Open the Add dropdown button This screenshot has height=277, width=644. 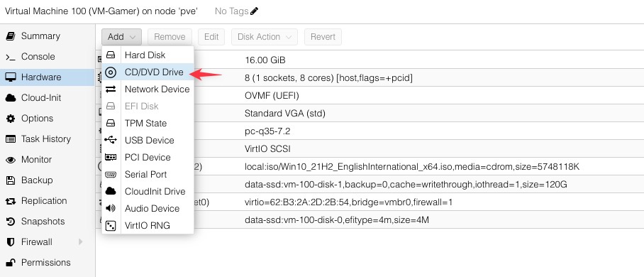pos(121,37)
